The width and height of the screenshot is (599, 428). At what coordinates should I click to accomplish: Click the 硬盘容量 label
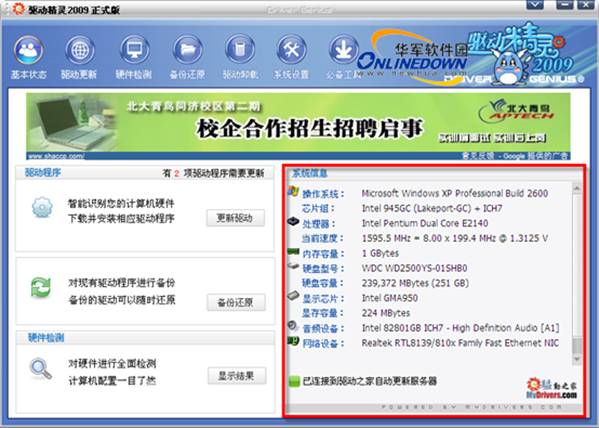click(322, 283)
